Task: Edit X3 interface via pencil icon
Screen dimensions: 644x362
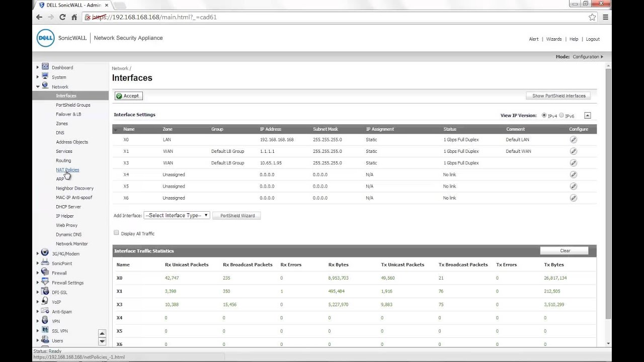Action: [x=573, y=163]
